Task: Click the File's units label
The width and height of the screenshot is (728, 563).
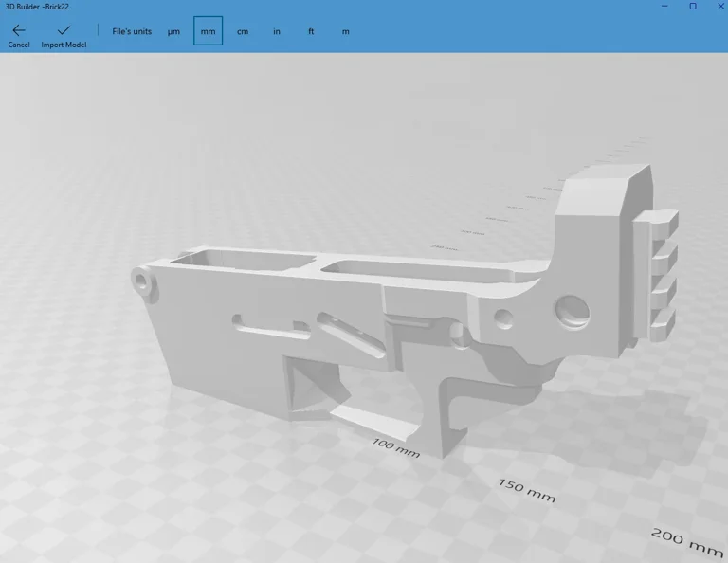Action: (132, 31)
